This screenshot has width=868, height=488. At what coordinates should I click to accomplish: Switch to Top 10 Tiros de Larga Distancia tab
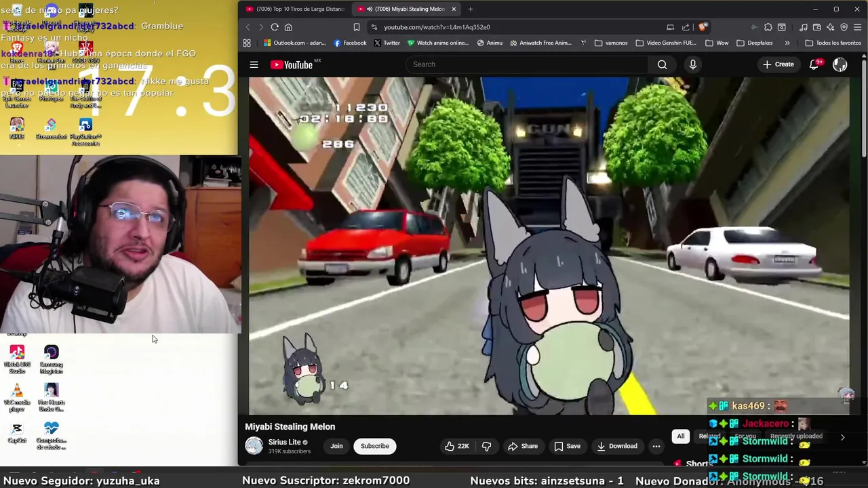click(x=295, y=9)
